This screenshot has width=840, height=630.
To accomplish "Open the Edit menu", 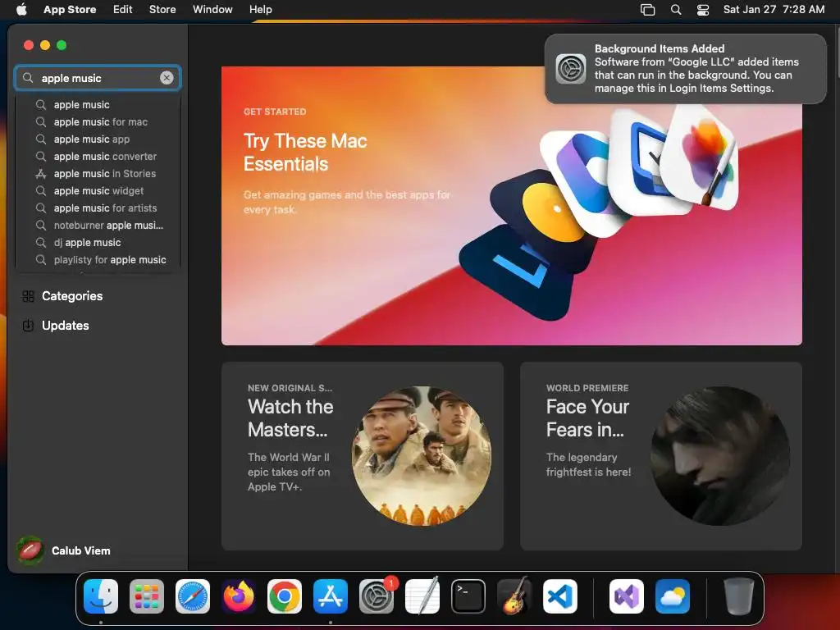I will [123, 9].
